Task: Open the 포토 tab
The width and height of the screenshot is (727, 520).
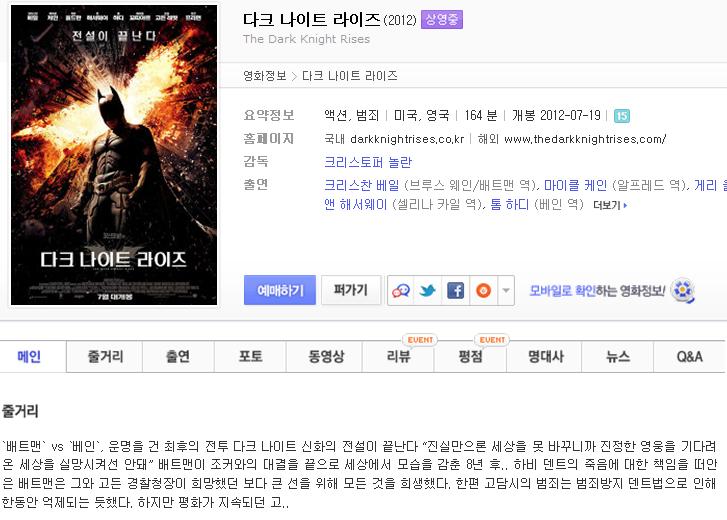Action: click(x=250, y=356)
